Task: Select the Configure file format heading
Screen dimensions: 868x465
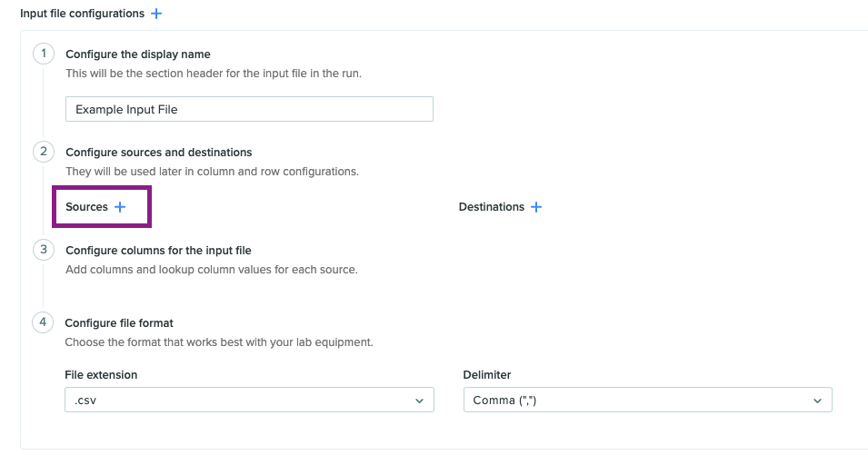Action: [x=119, y=323]
